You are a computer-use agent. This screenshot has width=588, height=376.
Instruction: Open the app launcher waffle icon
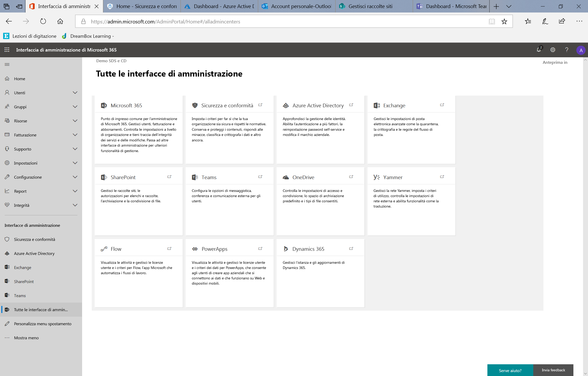coord(7,50)
